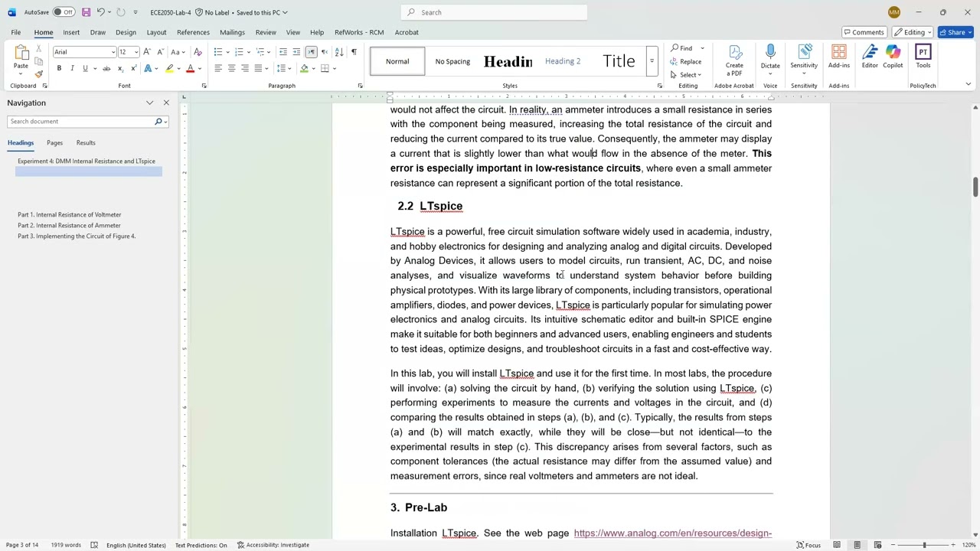Screen dimensions: 980x551
Task: Save the document using the save icon
Action: [x=86, y=12]
